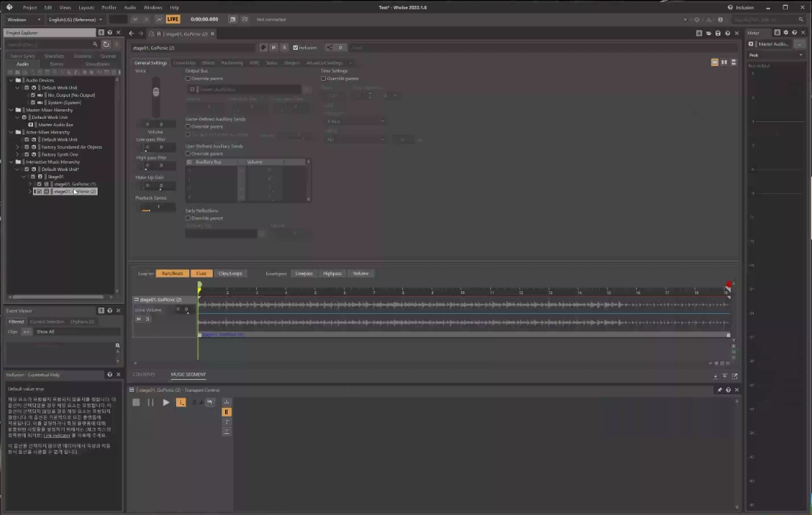Click the Solo S button in property header
This screenshot has width=812, height=515.
coord(284,47)
